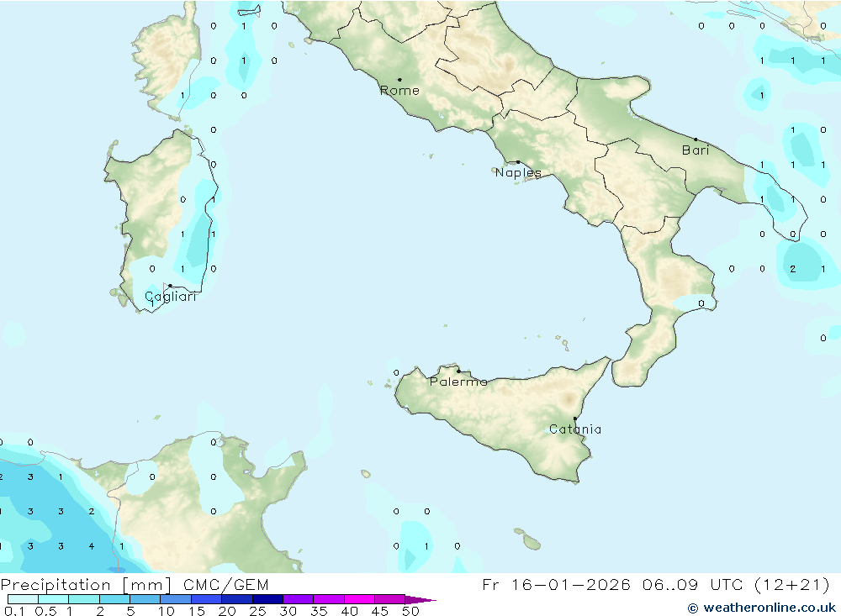Click the weatheronline.co.uk copyright link

click(762, 608)
